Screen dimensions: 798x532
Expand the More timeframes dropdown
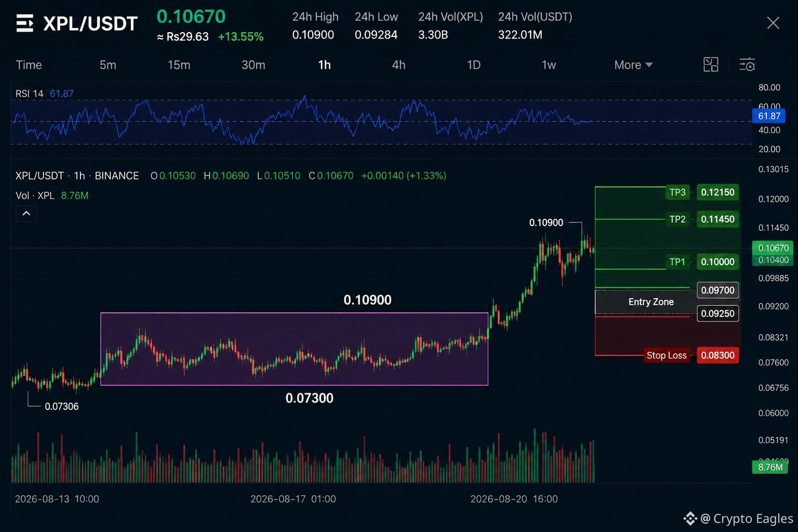[x=633, y=65]
